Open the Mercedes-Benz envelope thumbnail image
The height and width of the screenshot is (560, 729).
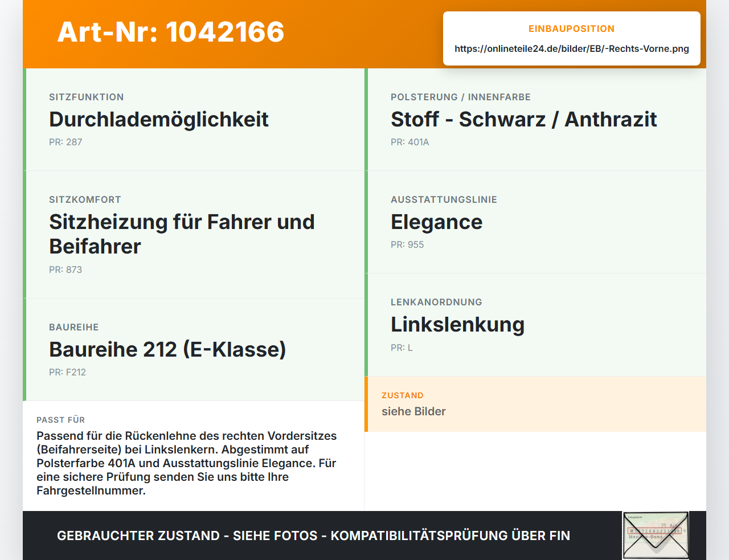pos(656,536)
